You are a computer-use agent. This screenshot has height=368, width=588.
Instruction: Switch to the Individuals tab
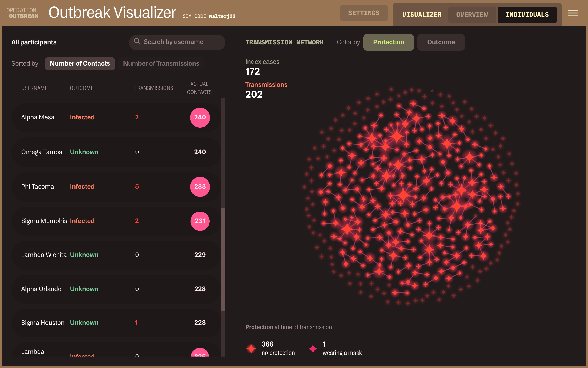coord(527,15)
